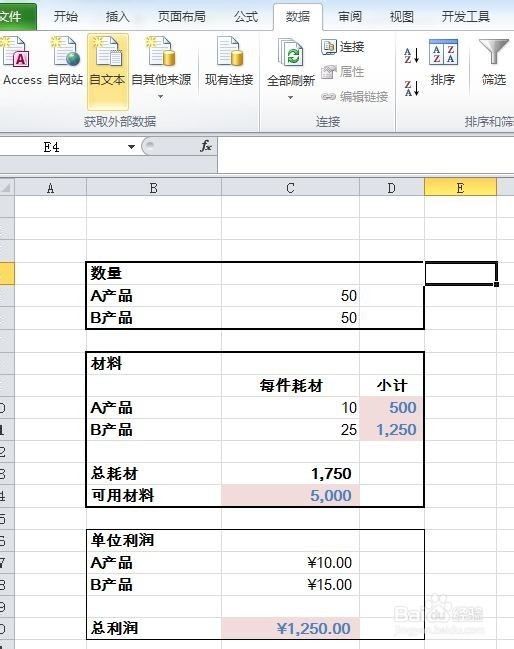Click the 属性 properties button
Viewport: 514px width, 649px height.
point(342,72)
